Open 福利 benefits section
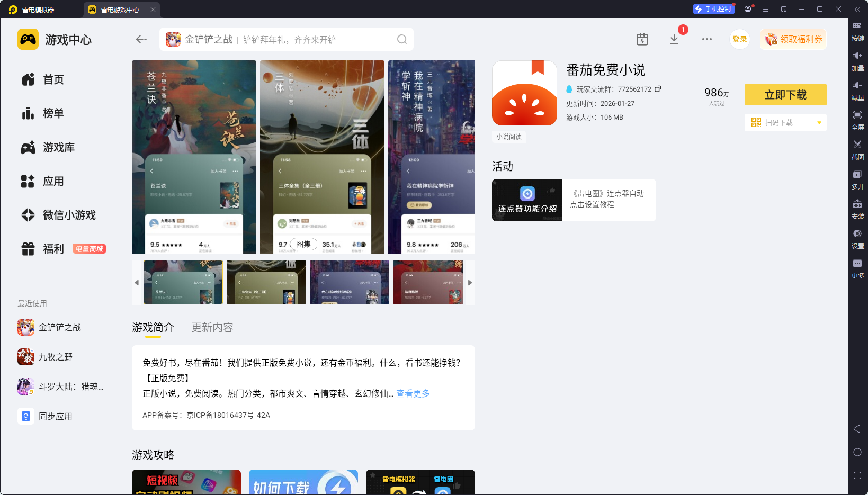 coord(42,249)
